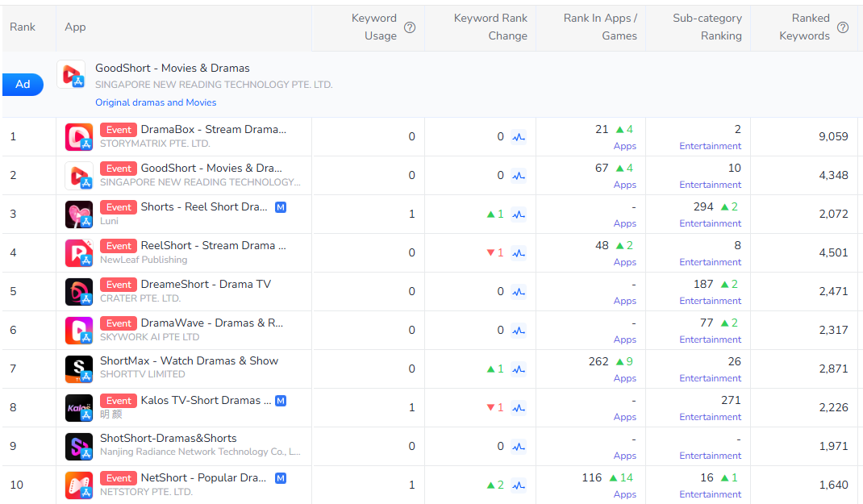Open the ReelShort app icon
The image size is (863, 504).
pos(79,253)
